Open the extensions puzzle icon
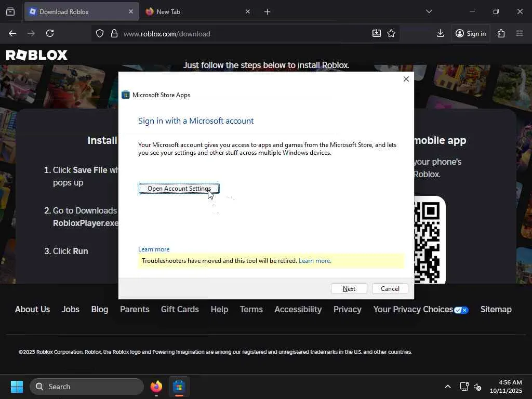Viewport: 532px width, 399px height. [x=501, y=33]
